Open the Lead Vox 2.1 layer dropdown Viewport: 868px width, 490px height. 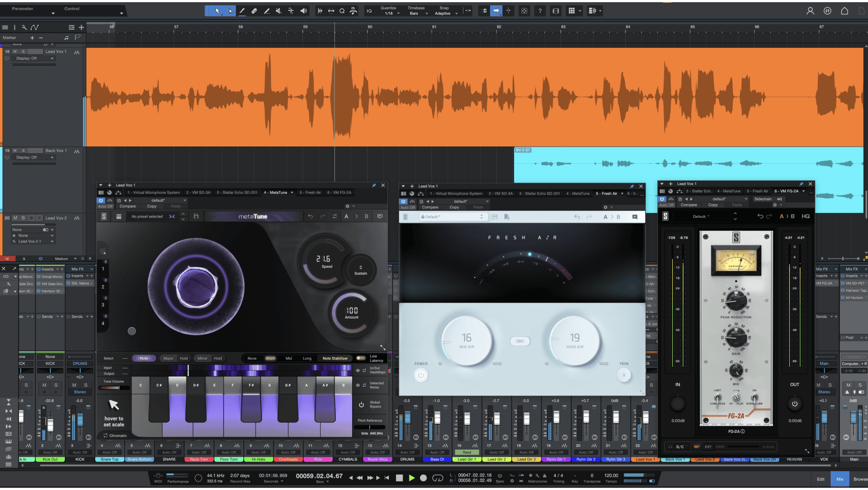click(x=33, y=241)
